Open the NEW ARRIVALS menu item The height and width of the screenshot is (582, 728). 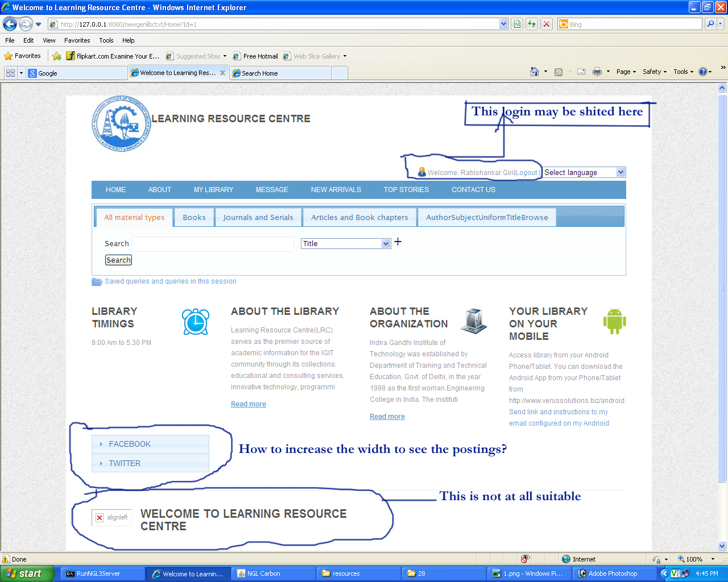pyautogui.click(x=336, y=190)
